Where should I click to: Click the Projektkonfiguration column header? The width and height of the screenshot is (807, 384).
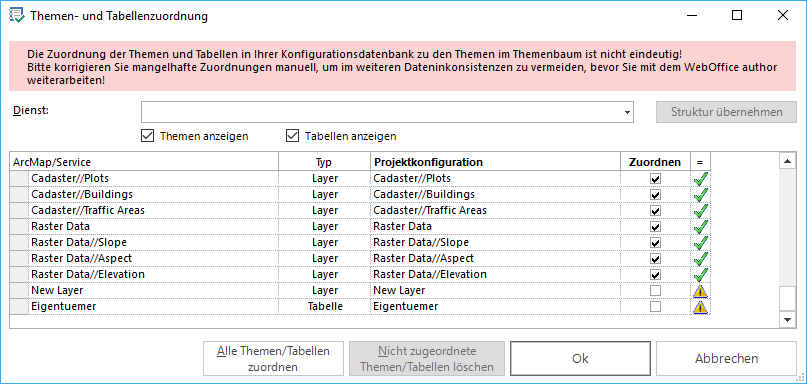point(495,162)
